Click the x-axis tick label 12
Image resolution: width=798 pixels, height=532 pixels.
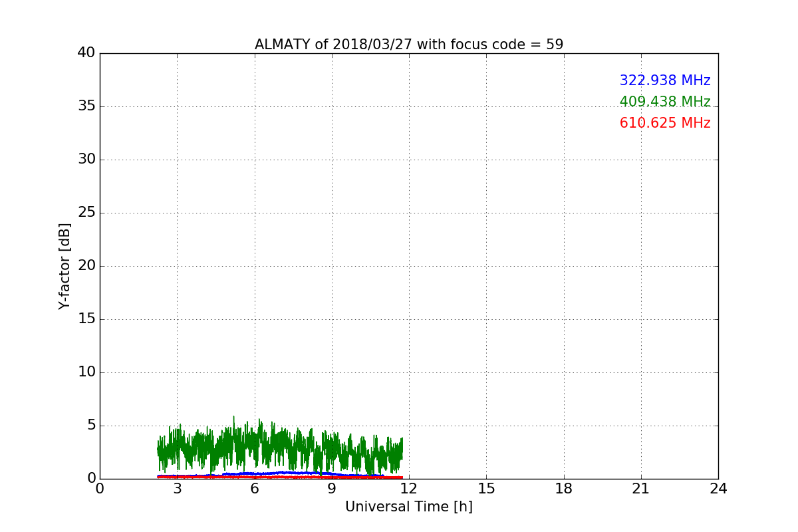[409, 489]
